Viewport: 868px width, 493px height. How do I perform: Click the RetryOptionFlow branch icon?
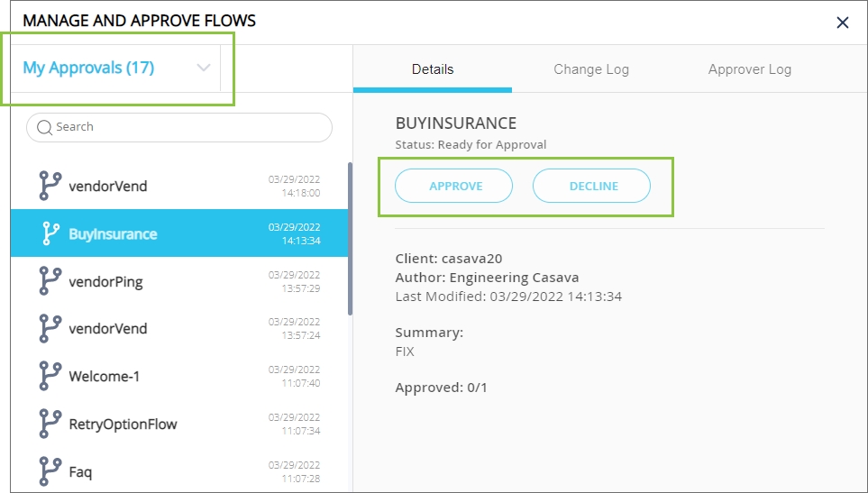tap(50, 424)
